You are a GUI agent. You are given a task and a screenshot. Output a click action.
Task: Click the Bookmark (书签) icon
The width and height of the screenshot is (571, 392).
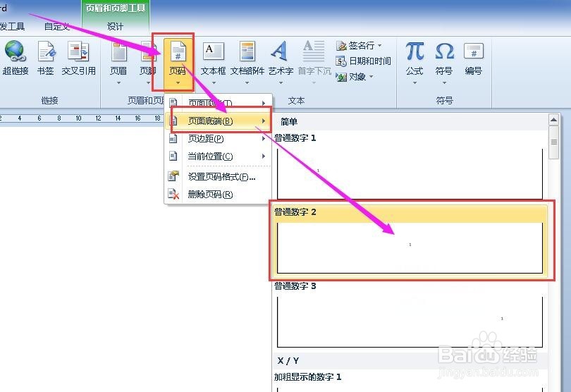point(46,51)
